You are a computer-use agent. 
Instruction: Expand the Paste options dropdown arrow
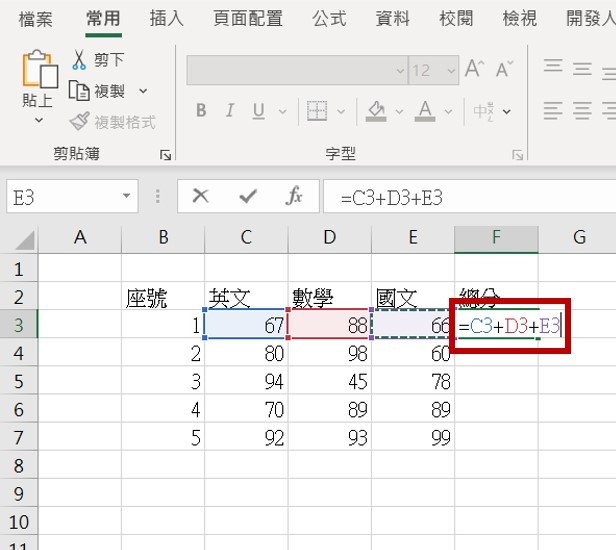(x=38, y=120)
